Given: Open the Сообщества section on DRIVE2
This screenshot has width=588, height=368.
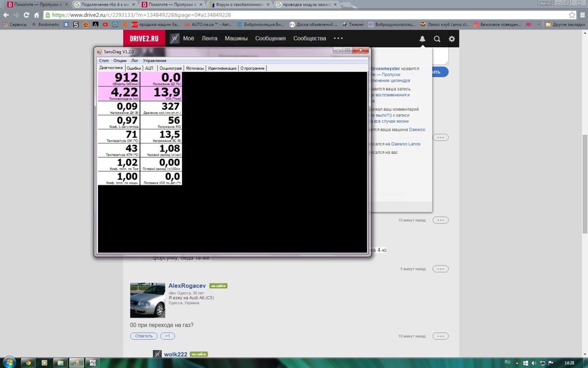Looking at the screenshot, I should (x=310, y=38).
